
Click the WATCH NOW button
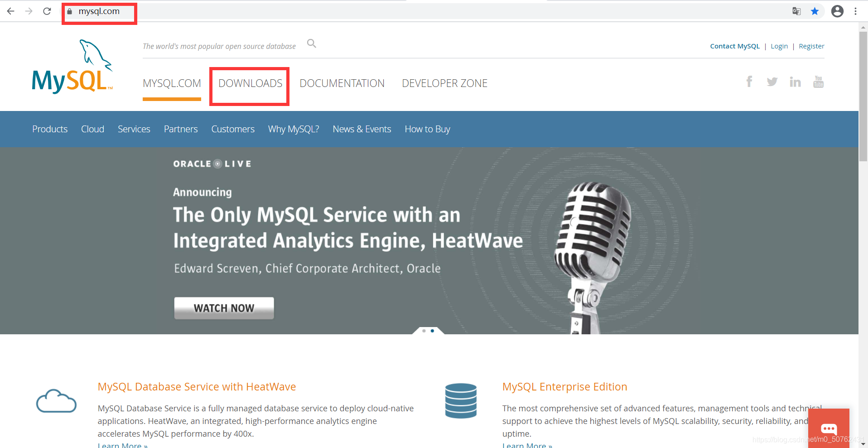224,308
